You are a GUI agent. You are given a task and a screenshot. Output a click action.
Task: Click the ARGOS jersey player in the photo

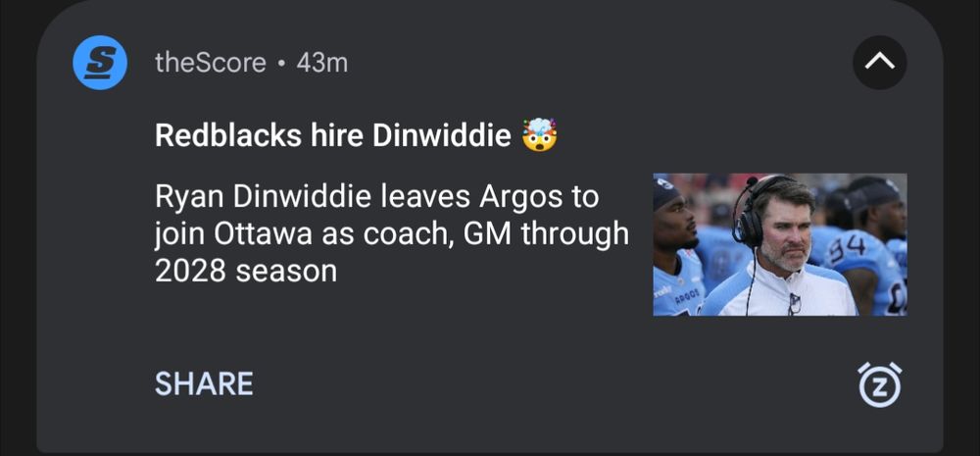[x=678, y=265]
